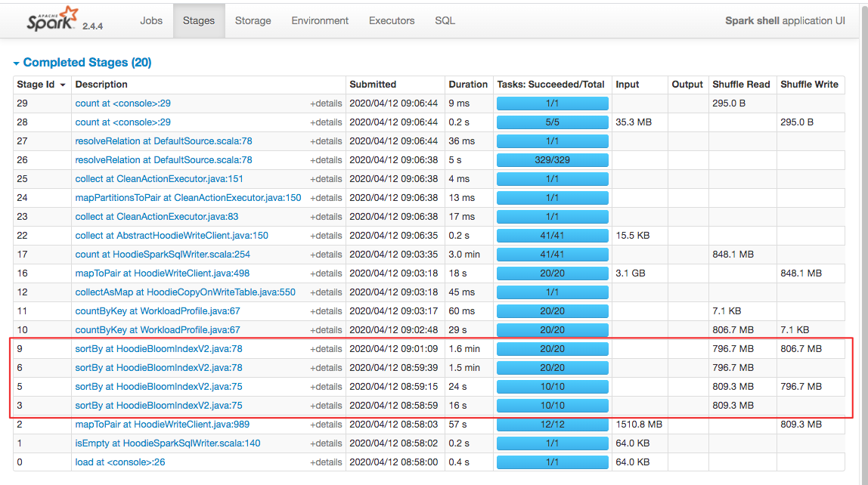Open the Jobs tab
The height and width of the screenshot is (485, 868).
151,20
